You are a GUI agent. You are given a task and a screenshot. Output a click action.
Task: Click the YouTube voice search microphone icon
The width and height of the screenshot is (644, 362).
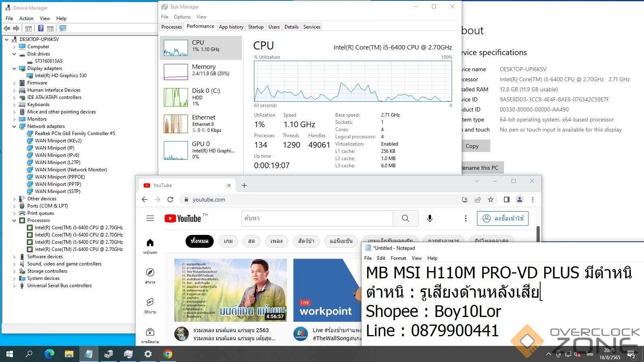tap(429, 218)
